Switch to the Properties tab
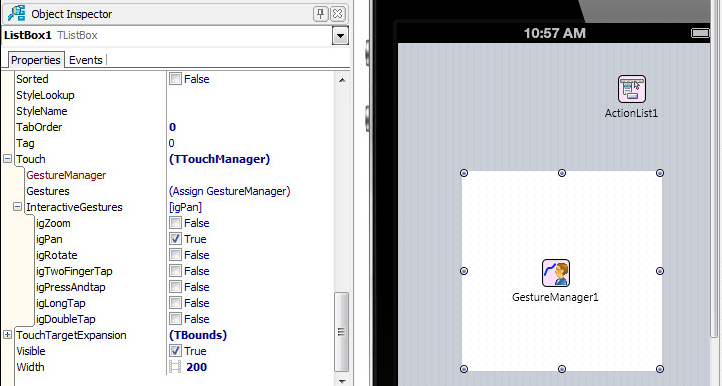722x386 pixels. pos(35,60)
